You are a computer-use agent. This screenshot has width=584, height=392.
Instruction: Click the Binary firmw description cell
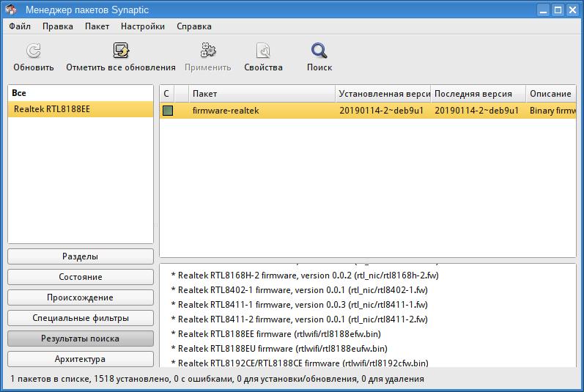point(552,111)
